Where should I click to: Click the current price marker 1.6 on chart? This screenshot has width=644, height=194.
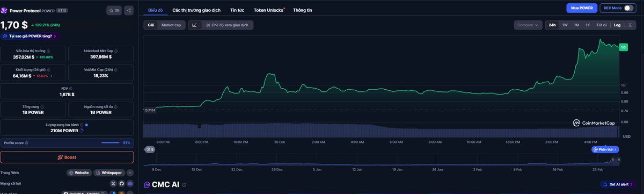[623, 47]
